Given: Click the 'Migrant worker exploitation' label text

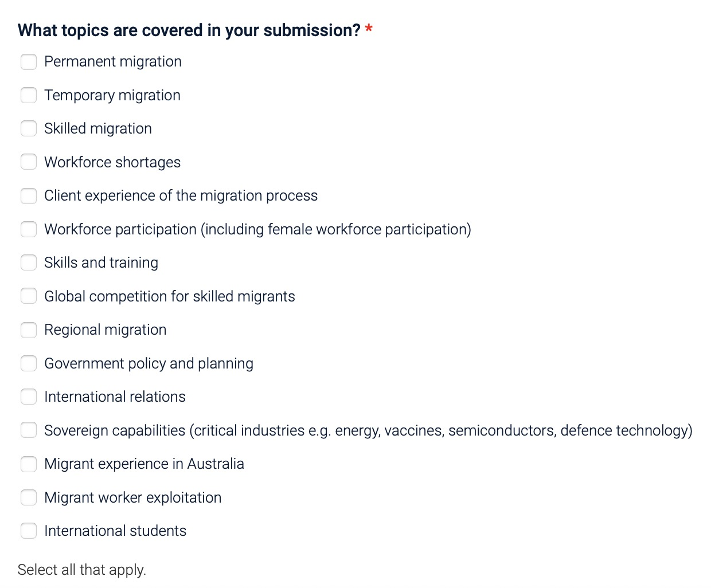Looking at the screenshot, I should click(133, 497).
